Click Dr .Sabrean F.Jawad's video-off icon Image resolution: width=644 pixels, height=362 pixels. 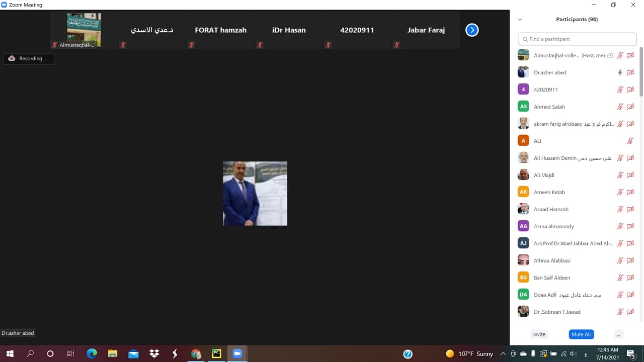(630, 312)
